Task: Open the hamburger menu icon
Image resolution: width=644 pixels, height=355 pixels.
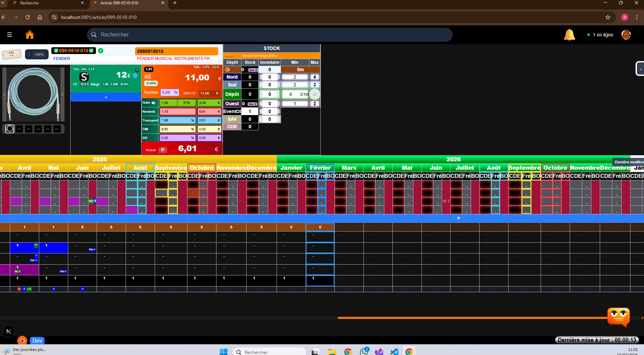Action: coord(9,34)
